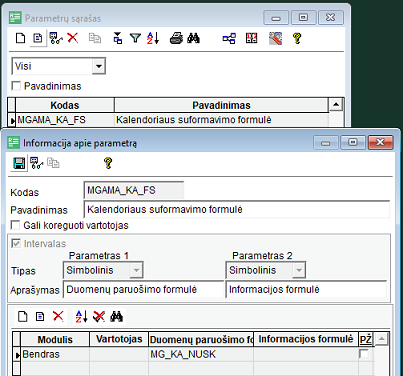Select the Bendras row in modules grid
The height and width of the screenshot is (376, 403).
[x=197, y=354]
